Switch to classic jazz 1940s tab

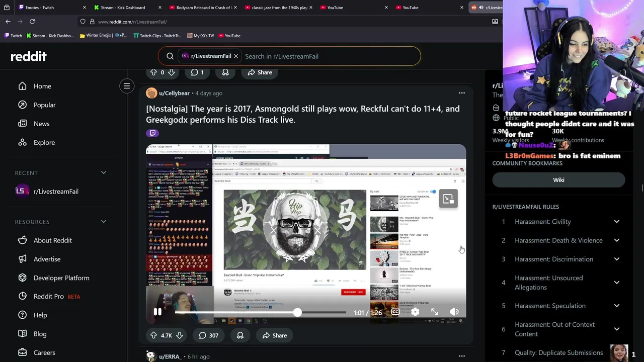(x=277, y=8)
